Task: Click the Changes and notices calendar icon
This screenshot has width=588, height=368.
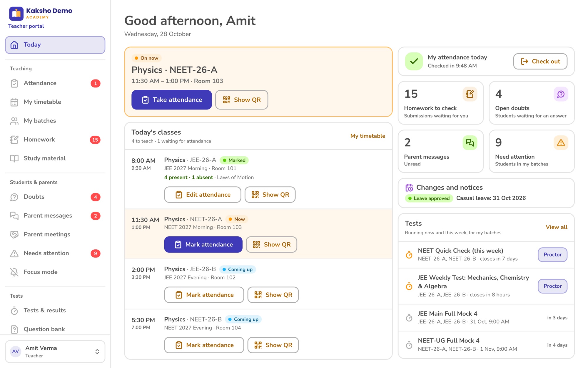Action: click(409, 188)
